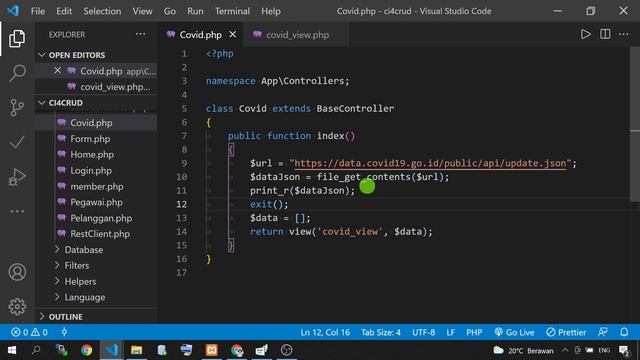Click the VS Code logo menu icon
This screenshot has height=360, width=640.
[x=13, y=11]
